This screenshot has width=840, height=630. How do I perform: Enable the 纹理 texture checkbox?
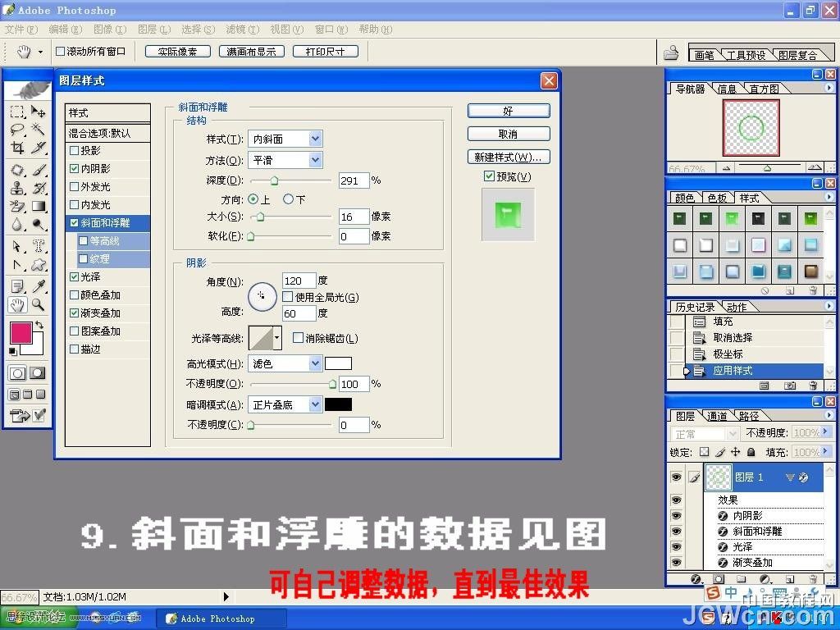pyautogui.click(x=83, y=259)
